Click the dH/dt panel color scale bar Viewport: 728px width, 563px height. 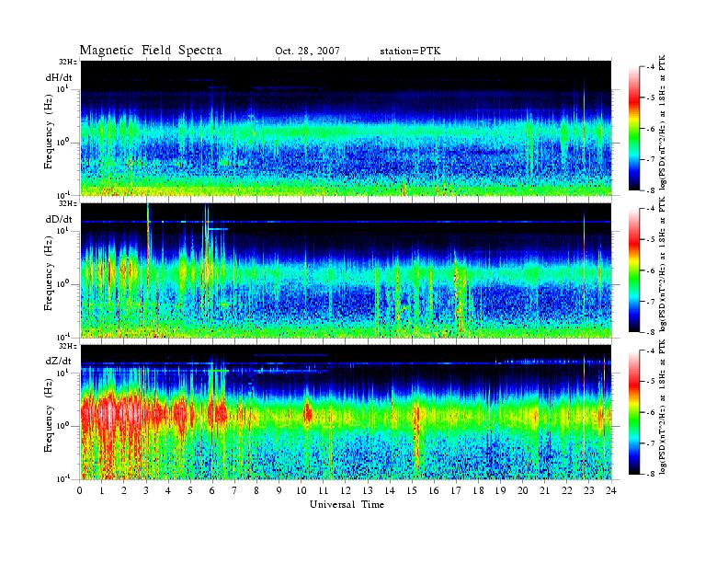pos(633,129)
